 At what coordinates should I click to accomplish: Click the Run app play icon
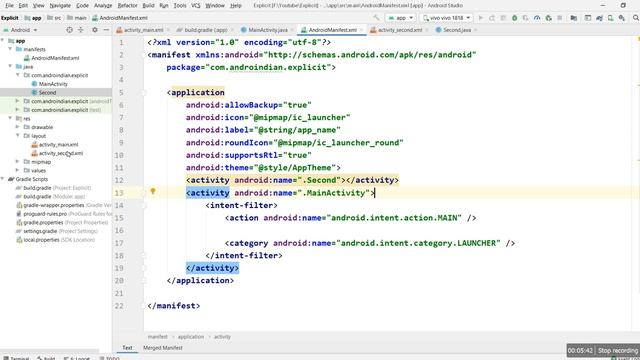pyautogui.click(x=480, y=18)
